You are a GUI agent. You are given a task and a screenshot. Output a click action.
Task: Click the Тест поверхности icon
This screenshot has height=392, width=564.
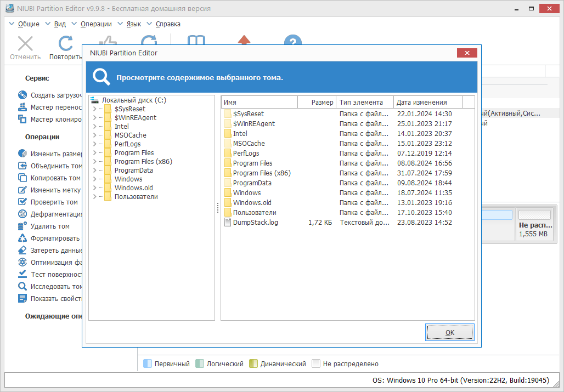22,274
